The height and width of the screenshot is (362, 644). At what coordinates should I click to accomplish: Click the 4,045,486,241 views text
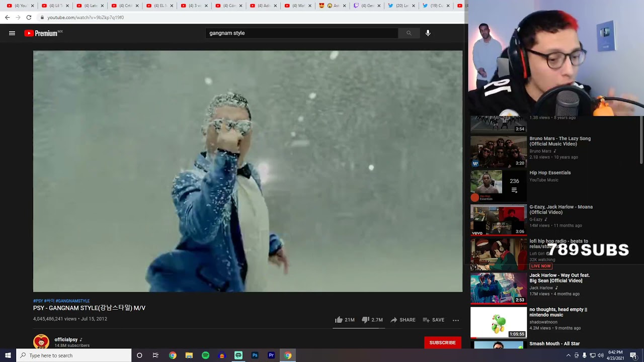[x=55, y=319]
